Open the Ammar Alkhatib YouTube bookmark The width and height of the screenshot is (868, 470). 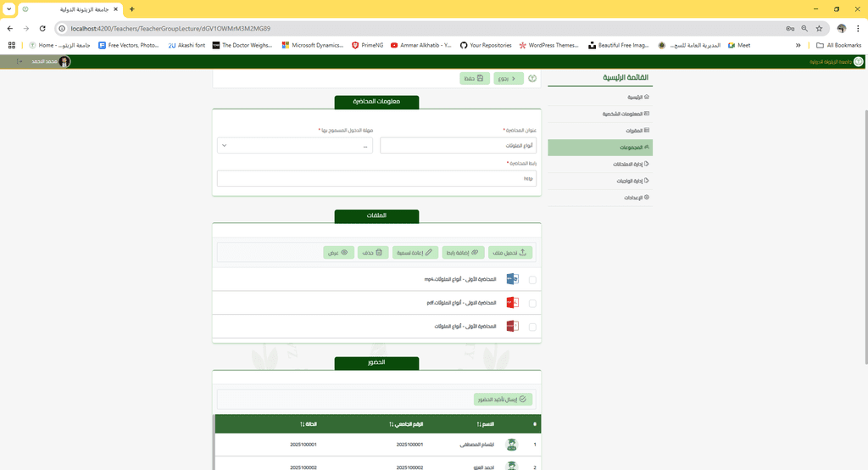coord(421,46)
